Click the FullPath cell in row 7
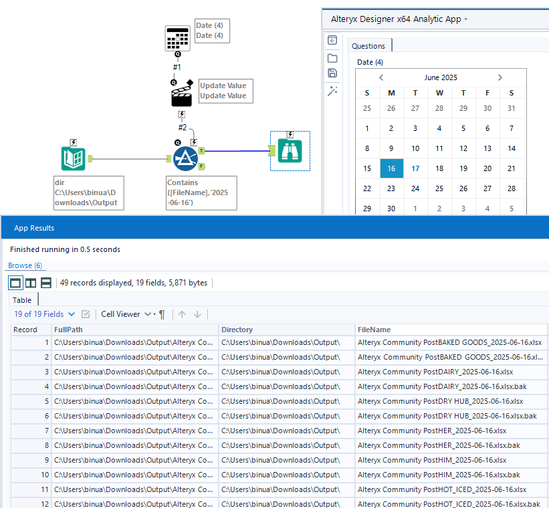549x508 pixels. (x=135, y=431)
